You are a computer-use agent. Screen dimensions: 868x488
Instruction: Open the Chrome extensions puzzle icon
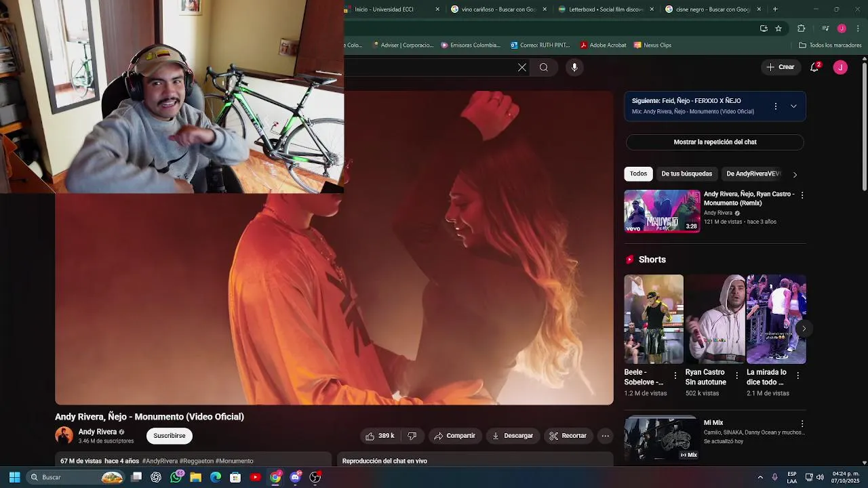[x=801, y=28]
